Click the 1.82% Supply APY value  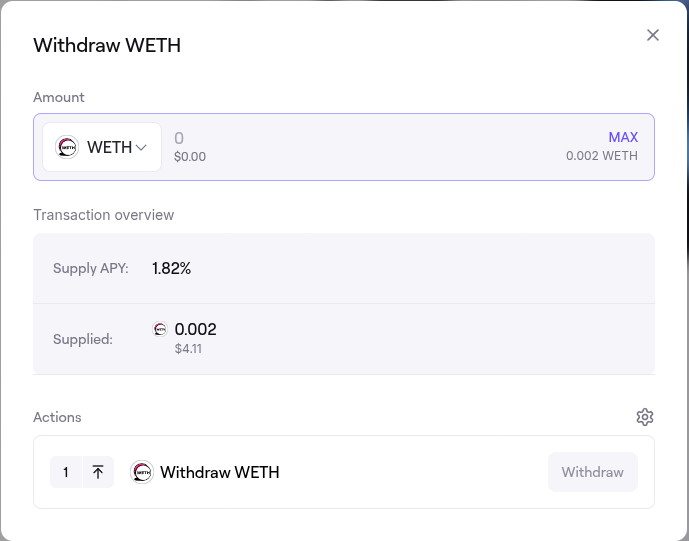click(171, 268)
